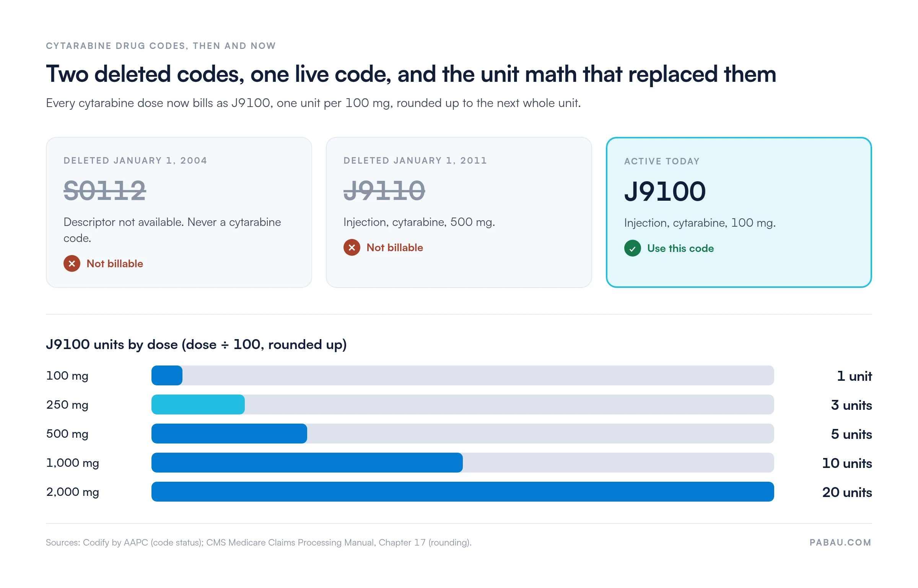Select the struck-through J9110 code
This screenshot has height=588, width=918.
[384, 190]
